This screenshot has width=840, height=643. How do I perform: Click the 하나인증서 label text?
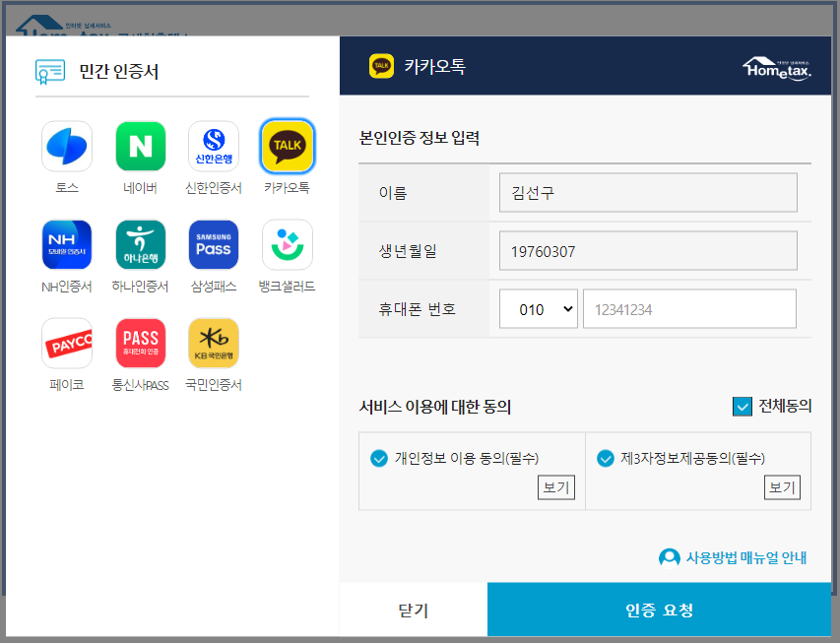(x=141, y=287)
